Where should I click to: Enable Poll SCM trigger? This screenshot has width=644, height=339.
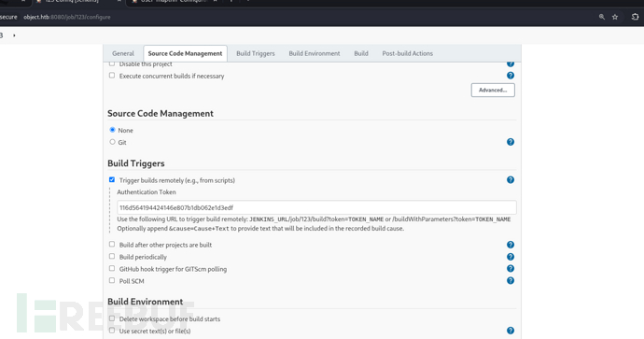click(112, 281)
